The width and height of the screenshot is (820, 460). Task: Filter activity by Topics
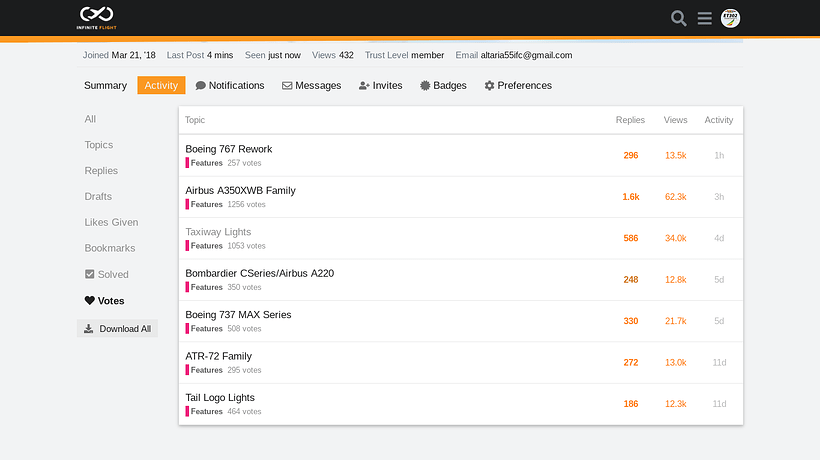99,145
